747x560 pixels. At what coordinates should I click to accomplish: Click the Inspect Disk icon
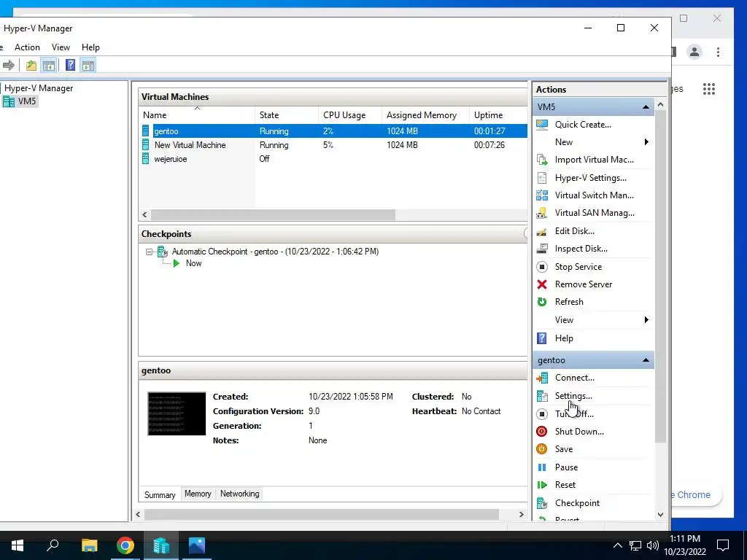tap(542, 249)
